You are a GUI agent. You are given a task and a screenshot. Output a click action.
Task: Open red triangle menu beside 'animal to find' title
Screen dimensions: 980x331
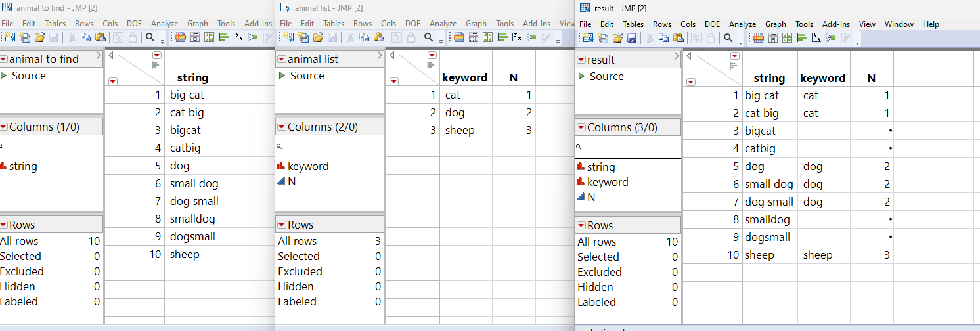pos(4,59)
